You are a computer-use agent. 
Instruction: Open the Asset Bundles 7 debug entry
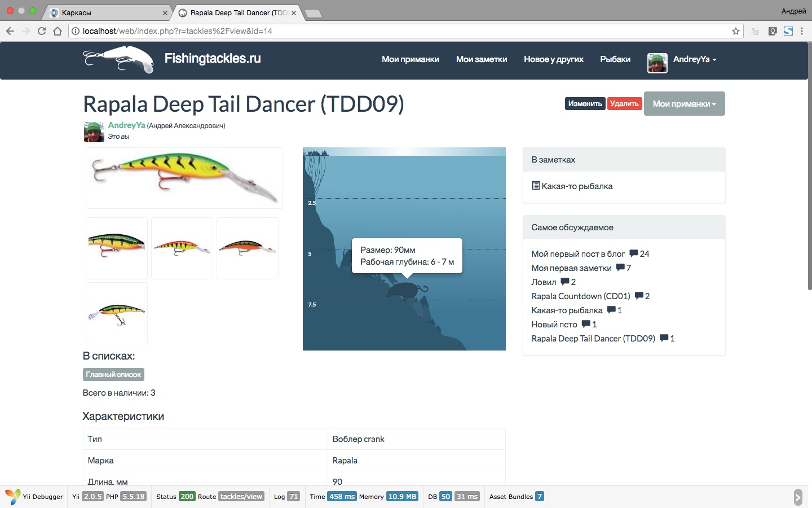click(x=517, y=497)
